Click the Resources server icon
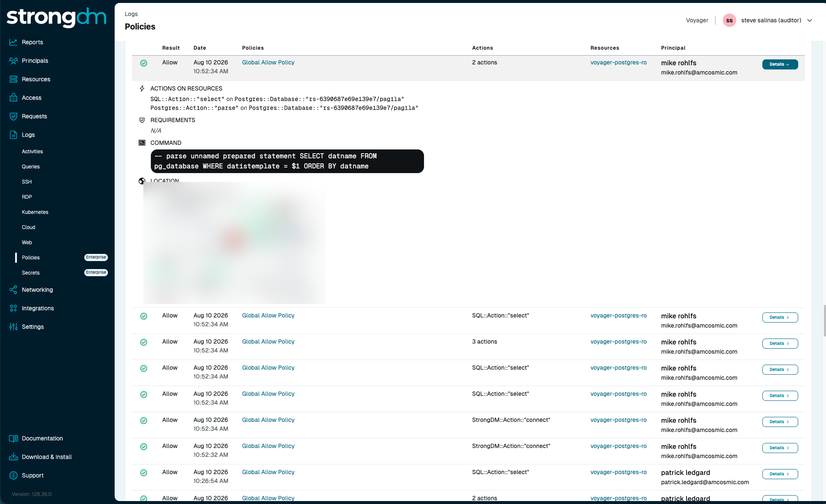The width and height of the screenshot is (826, 504). click(13, 79)
